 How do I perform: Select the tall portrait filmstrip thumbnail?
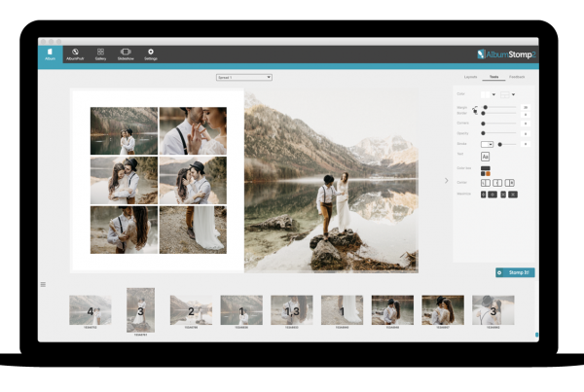click(140, 309)
